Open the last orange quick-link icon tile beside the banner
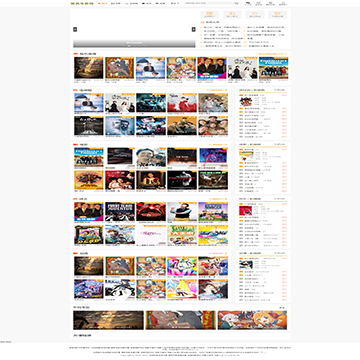 click(x=277, y=15)
